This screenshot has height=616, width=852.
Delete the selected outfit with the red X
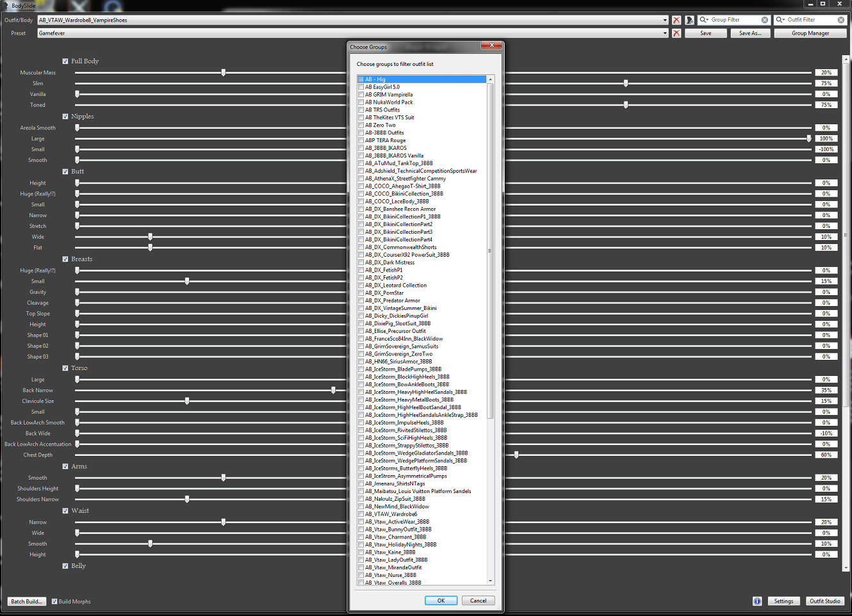(x=676, y=20)
